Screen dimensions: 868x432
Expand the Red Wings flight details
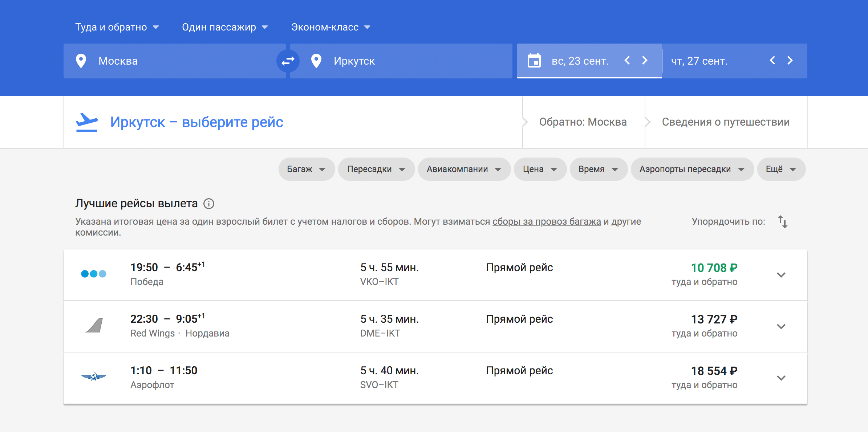[781, 326]
